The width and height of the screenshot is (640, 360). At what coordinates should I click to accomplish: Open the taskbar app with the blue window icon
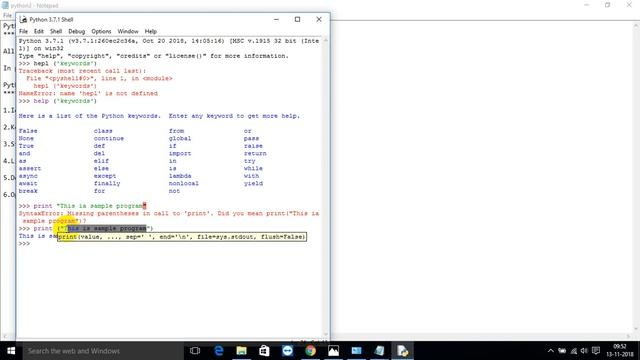coord(356,351)
